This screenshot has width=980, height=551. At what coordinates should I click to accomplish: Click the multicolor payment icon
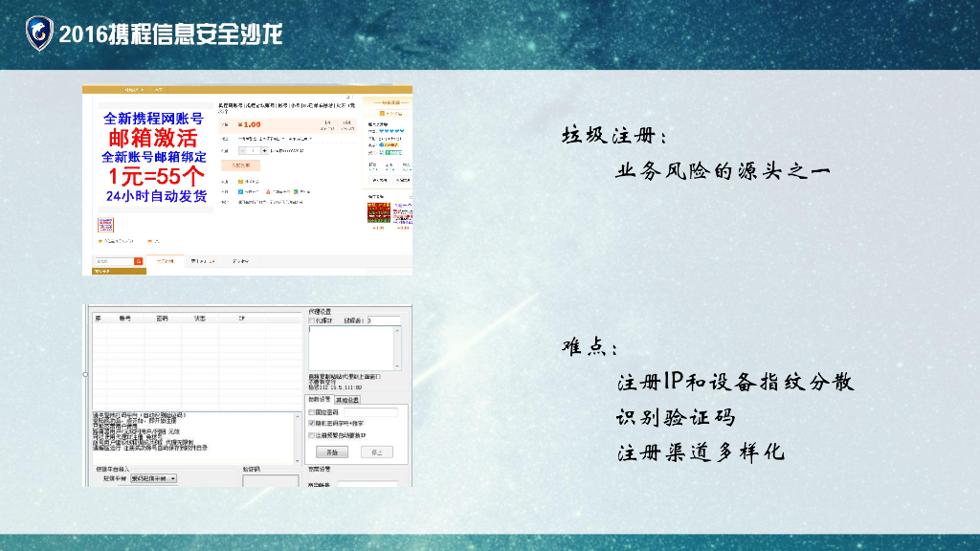[296, 191]
